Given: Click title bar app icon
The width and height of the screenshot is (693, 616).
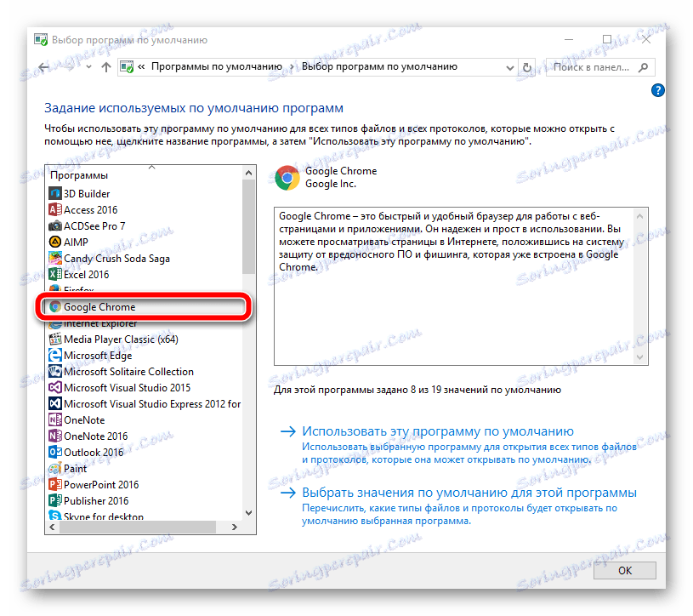Looking at the screenshot, I should 41,40.
